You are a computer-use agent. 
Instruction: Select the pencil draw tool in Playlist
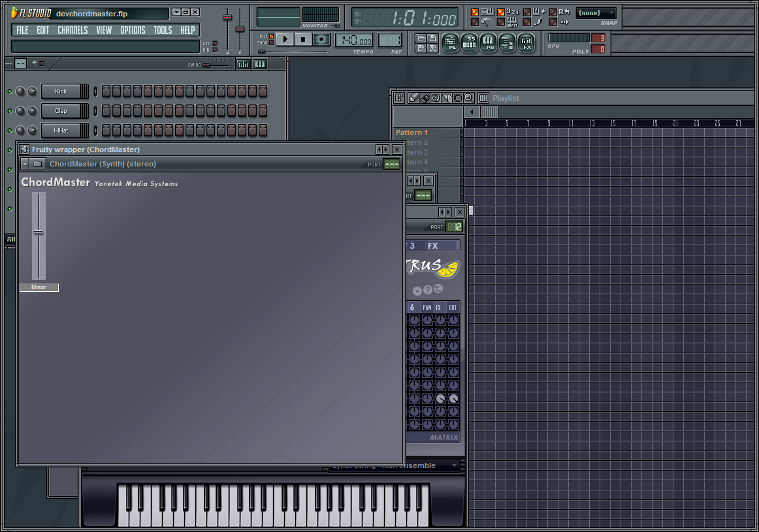pos(413,98)
